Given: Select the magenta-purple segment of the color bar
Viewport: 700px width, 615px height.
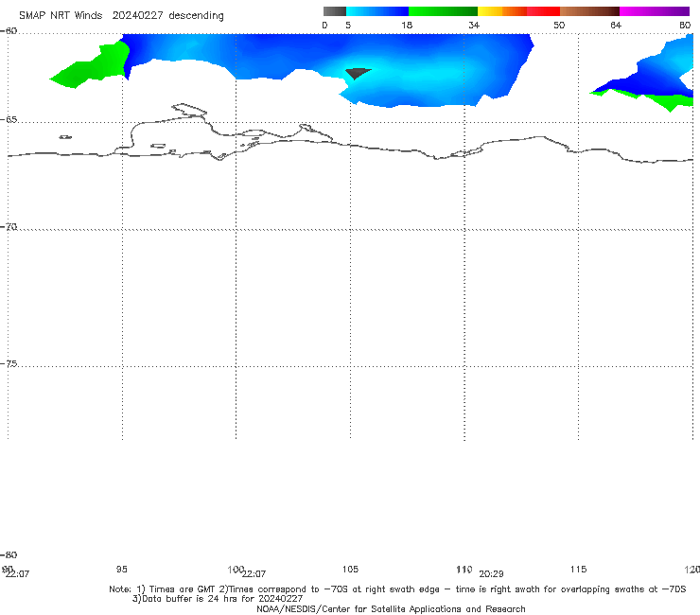Looking at the screenshot, I should click(655, 11).
